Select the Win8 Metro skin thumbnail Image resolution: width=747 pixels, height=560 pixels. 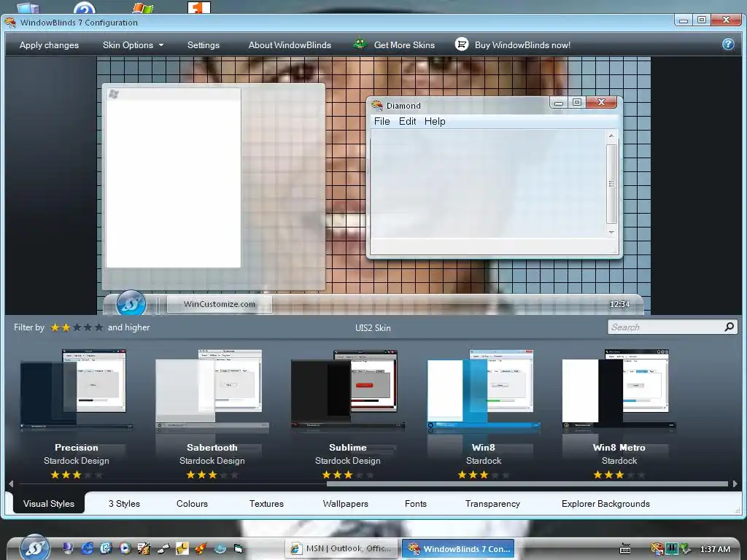pos(619,390)
